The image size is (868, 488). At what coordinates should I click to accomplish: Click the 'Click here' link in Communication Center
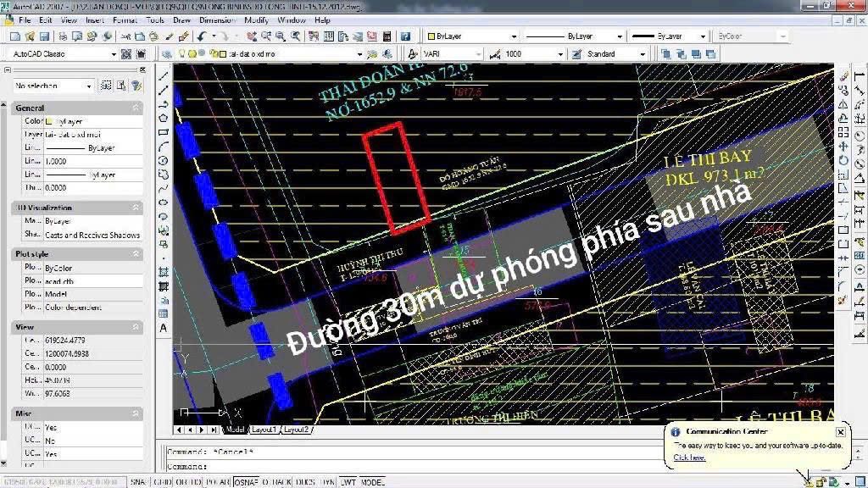click(x=689, y=457)
